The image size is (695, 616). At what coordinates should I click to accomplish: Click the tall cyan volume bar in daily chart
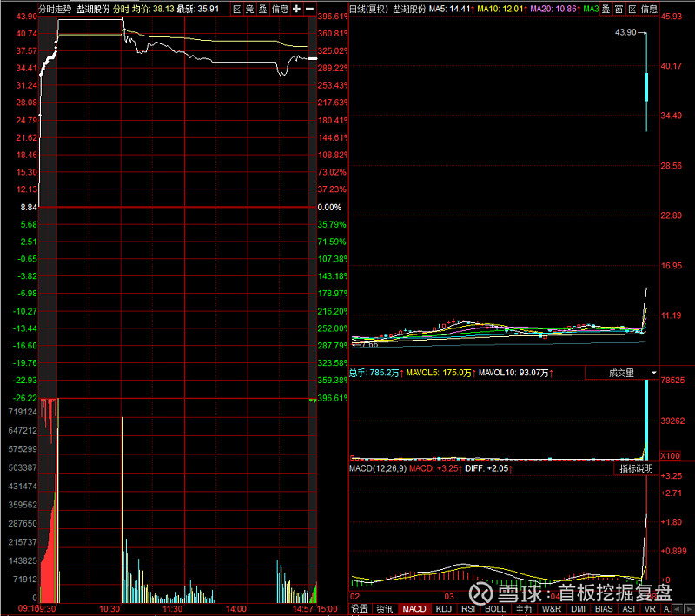646,421
